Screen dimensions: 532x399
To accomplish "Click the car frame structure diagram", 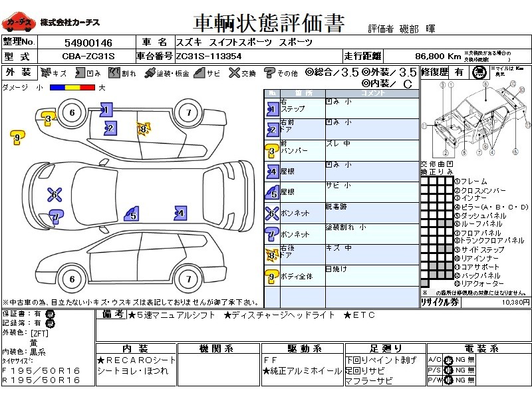I will [x=475, y=118].
